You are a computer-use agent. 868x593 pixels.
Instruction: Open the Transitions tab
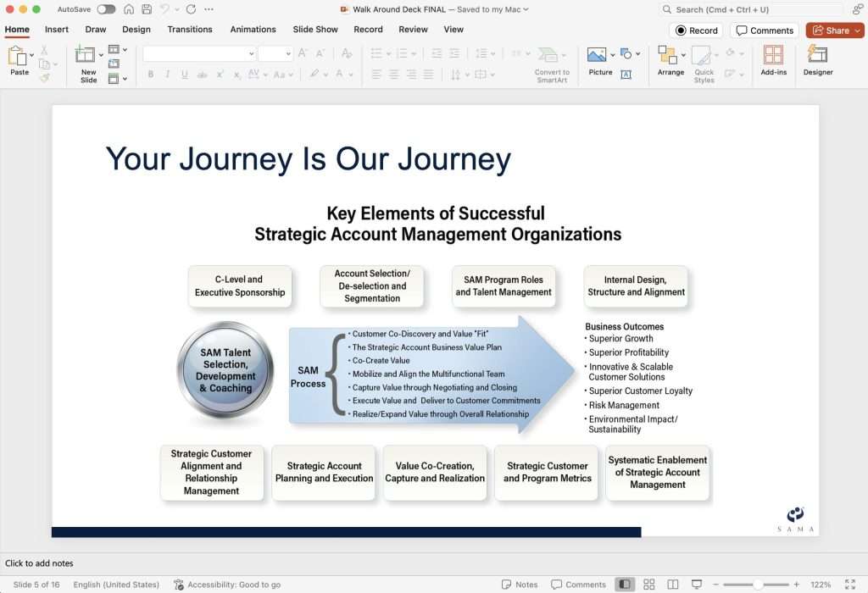[190, 29]
